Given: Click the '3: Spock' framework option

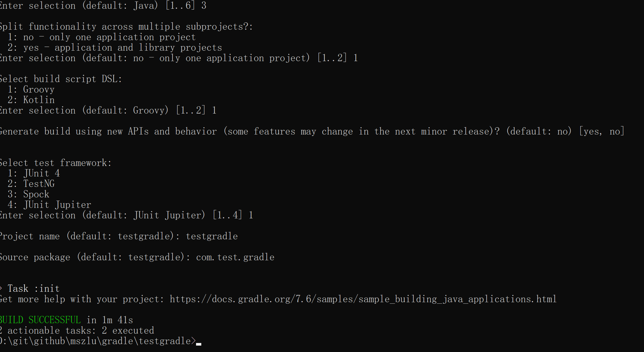Looking at the screenshot, I should pos(29,194).
